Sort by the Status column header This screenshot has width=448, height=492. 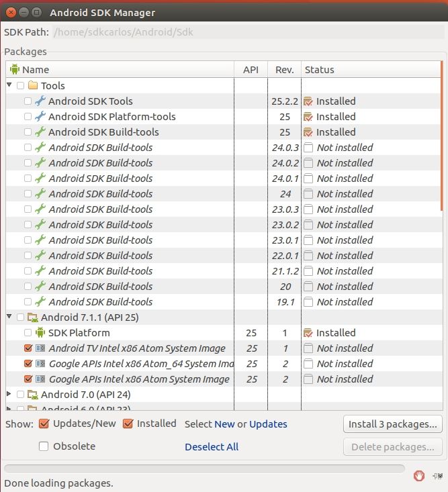[x=371, y=69]
